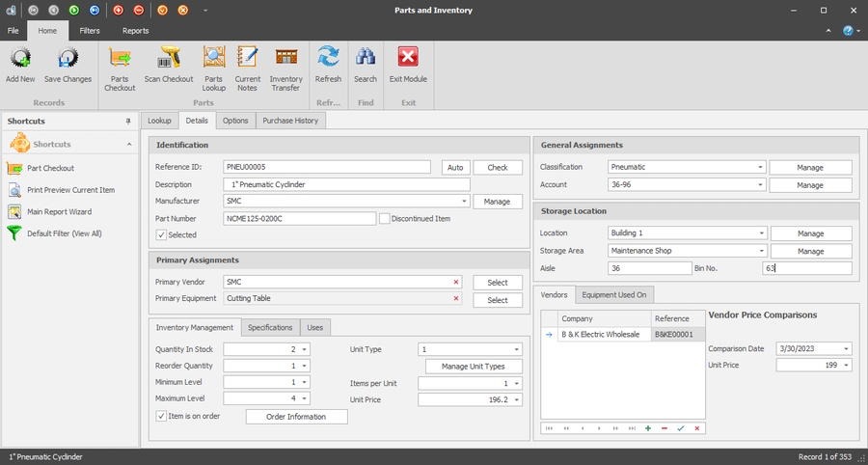868x465 pixels.
Task: Open the Parts Lookup ribbon tool
Action: pos(214,57)
